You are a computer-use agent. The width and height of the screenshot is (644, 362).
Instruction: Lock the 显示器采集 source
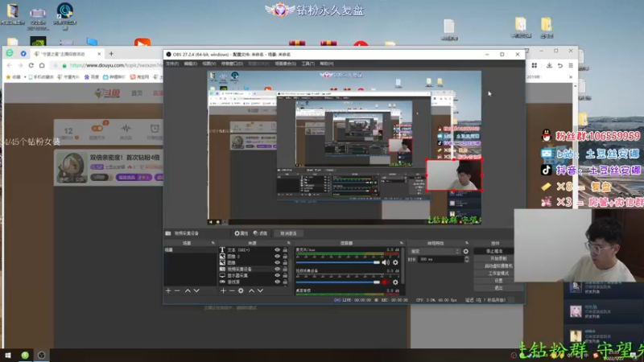[285, 275]
